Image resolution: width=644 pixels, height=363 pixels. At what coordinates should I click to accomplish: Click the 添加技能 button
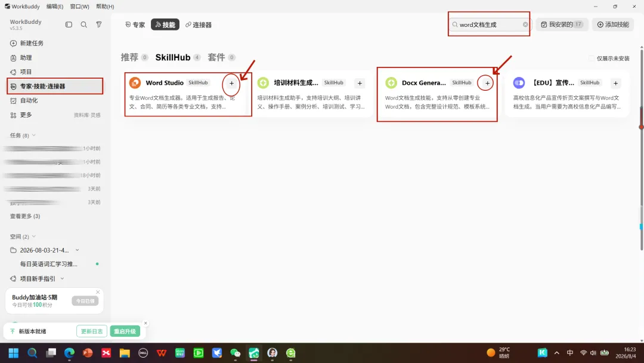pos(613,24)
